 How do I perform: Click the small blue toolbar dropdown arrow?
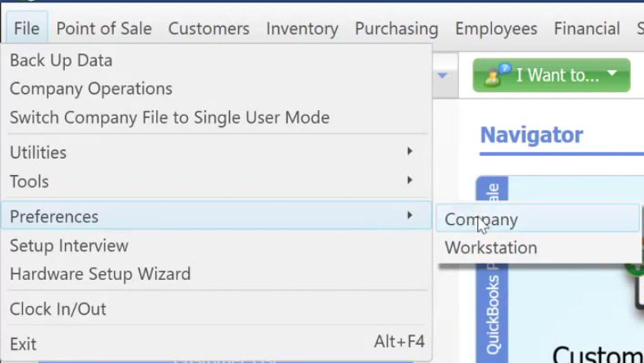[442, 76]
